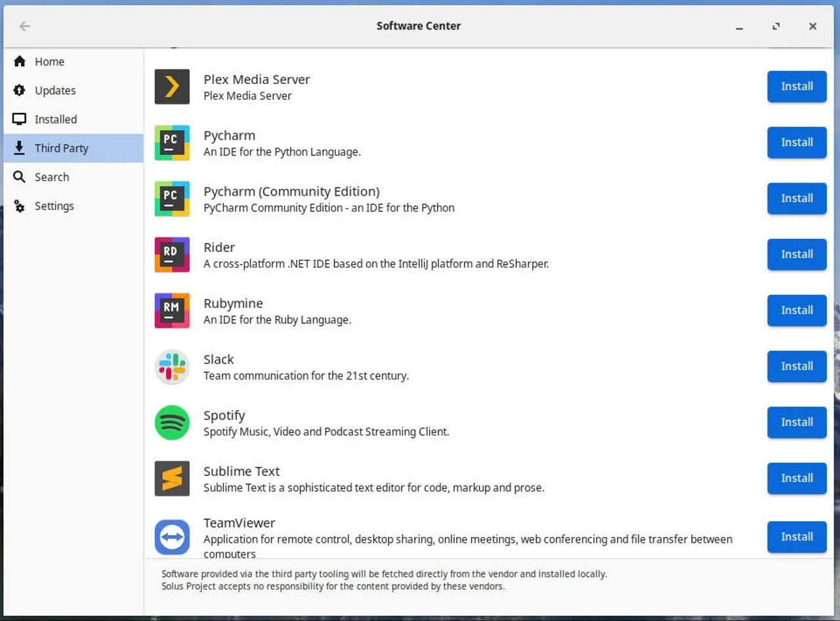
Task: Maximize the Software Center window
Action: pyautogui.click(x=776, y=26)
